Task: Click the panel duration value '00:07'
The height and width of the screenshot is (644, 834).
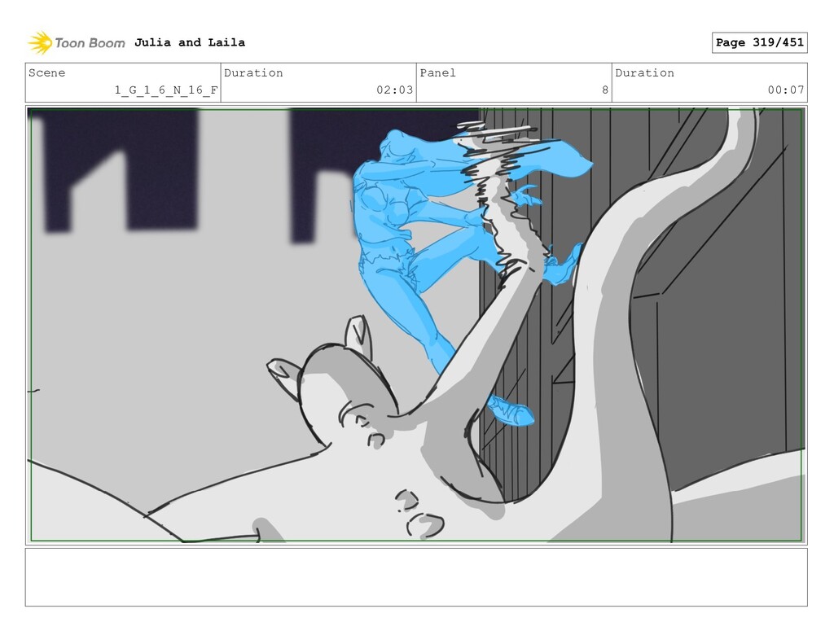Action: coord(786,90)
